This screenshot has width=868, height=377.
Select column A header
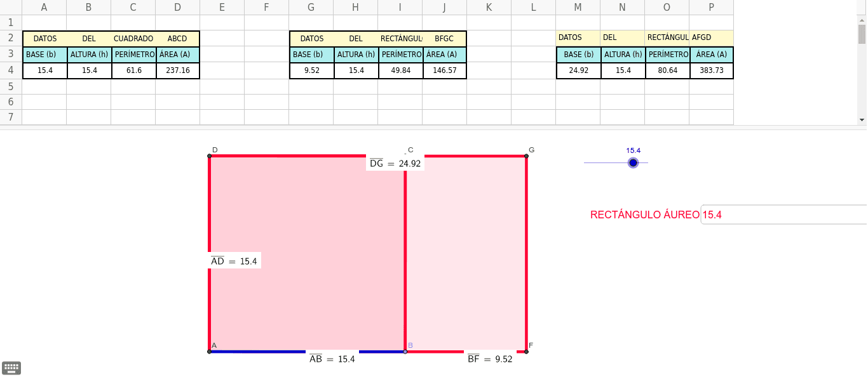tap(44, 8)
